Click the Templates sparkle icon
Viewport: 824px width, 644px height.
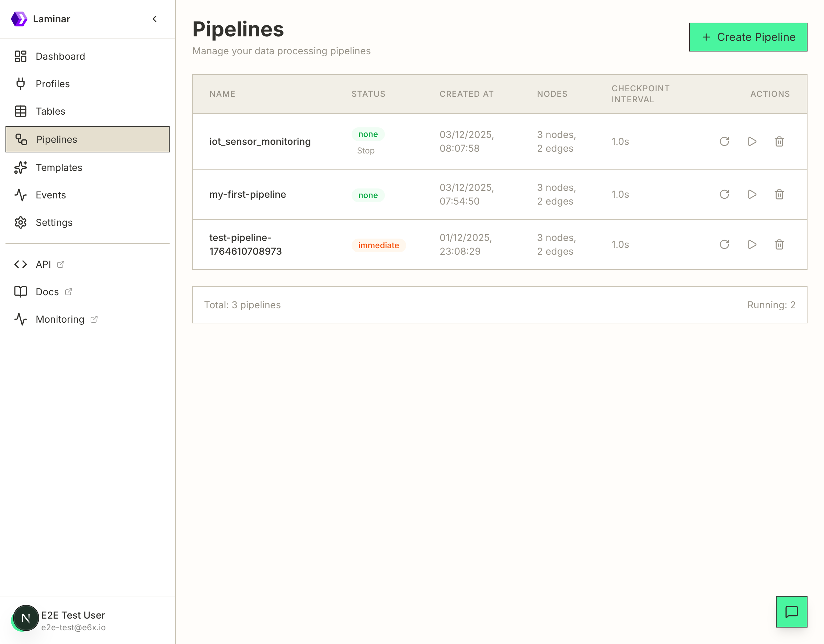coord(20,168)
